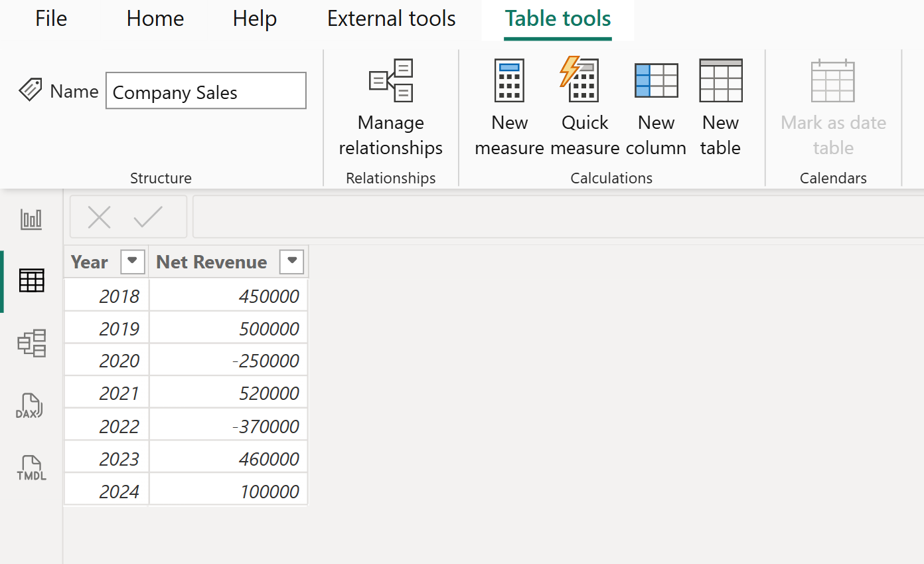
Task: Open the Year column filter dropdown
Action: pyautogui.click(x=132, y=261)
